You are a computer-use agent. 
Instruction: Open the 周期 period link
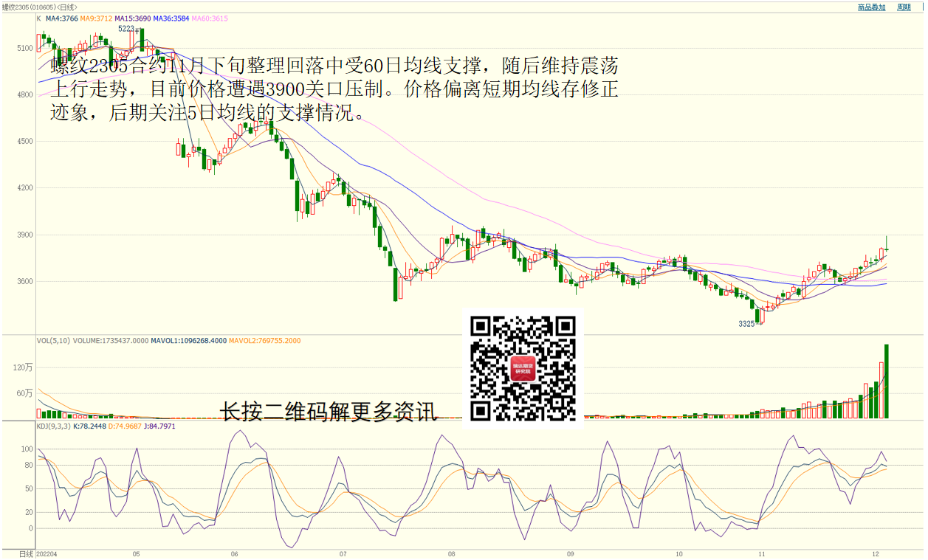click(904, 7)
